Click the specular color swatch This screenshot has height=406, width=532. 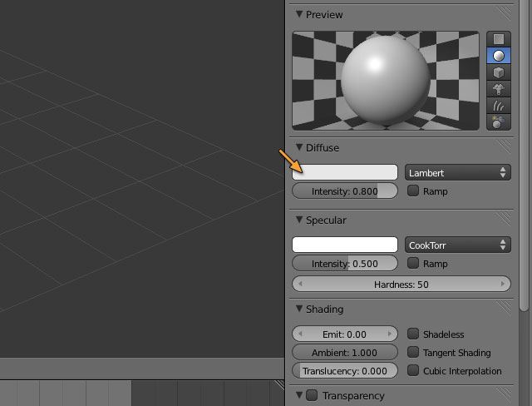[x=345, y=245]
